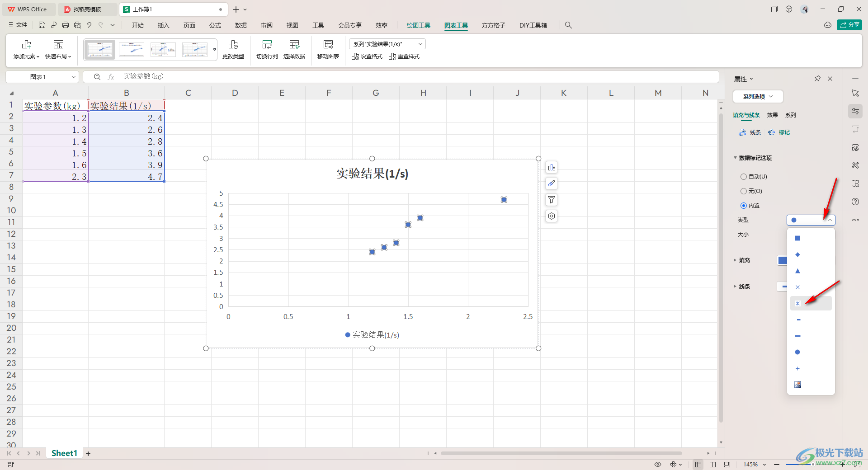This screenshot has width=868, height=470.
Task: Open the Insert (插入) ribbon tab
Action: (164, 25)
